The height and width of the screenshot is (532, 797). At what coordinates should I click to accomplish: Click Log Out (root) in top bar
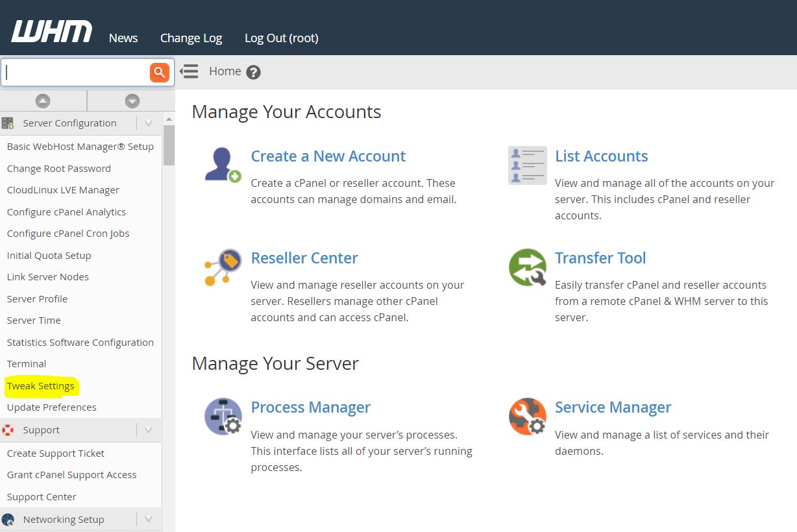coord(281,38)
